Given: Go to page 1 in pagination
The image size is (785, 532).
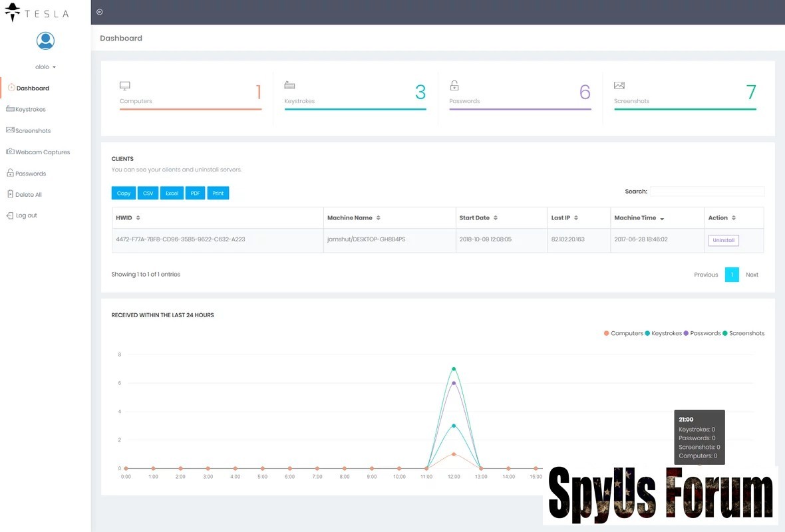Looking at the screenshot, I should click(732, 275).
